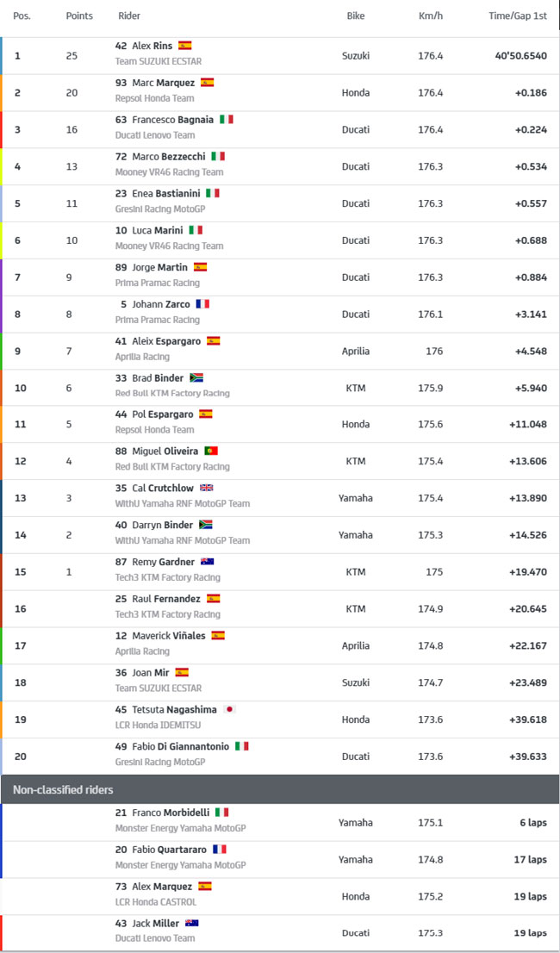Click the Australian flag beside Remy Gardner
560x953 pixels.
207,562
